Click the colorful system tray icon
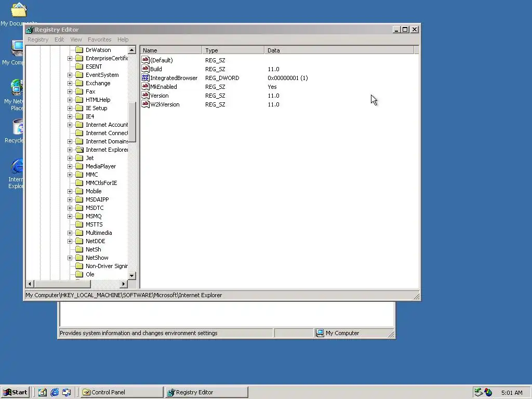532x399 pixels. point(488,392)
